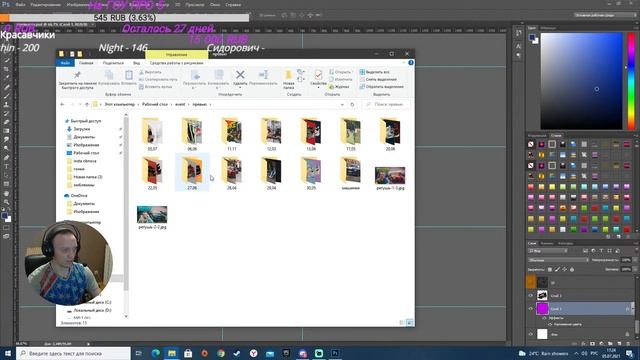The image size is (640, 360).
Task: Open layer filter type dropdown
Action: tap(548, 251)
